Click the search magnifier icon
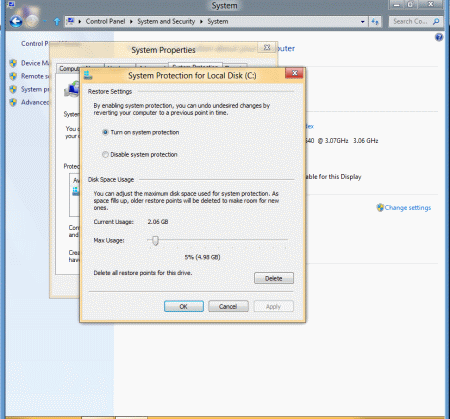Image resolution: width=450 pixels, height=419 pixels. [436, 21]
